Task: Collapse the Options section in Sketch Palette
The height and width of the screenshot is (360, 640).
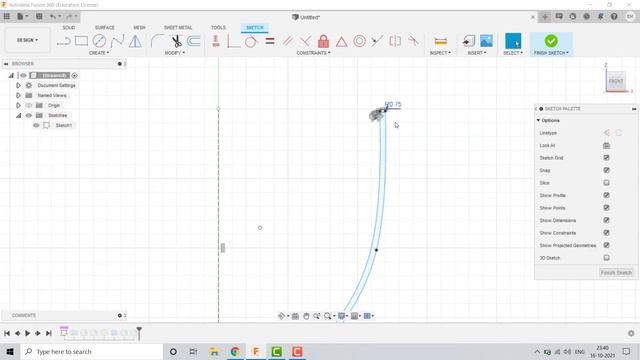Action: click(x=538, y=120)
